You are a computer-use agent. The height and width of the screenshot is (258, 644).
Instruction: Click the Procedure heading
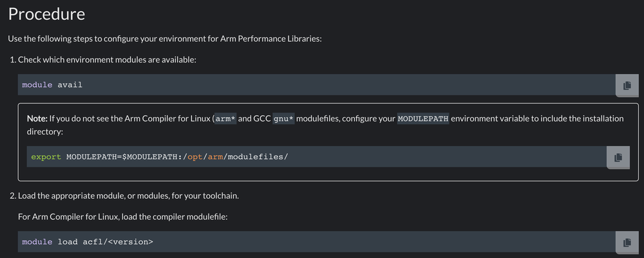click(x=46, y=14)
